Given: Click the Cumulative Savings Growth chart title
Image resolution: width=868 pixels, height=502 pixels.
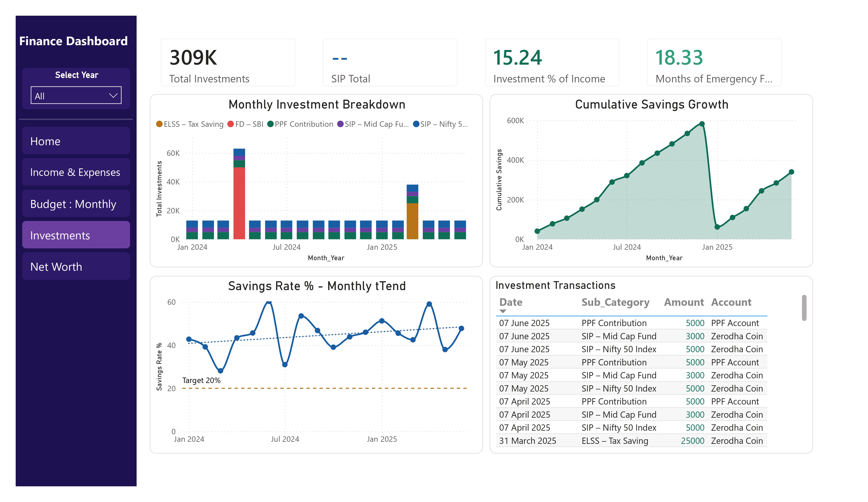Looking at the screenshot, I should [x=651, y=104].
